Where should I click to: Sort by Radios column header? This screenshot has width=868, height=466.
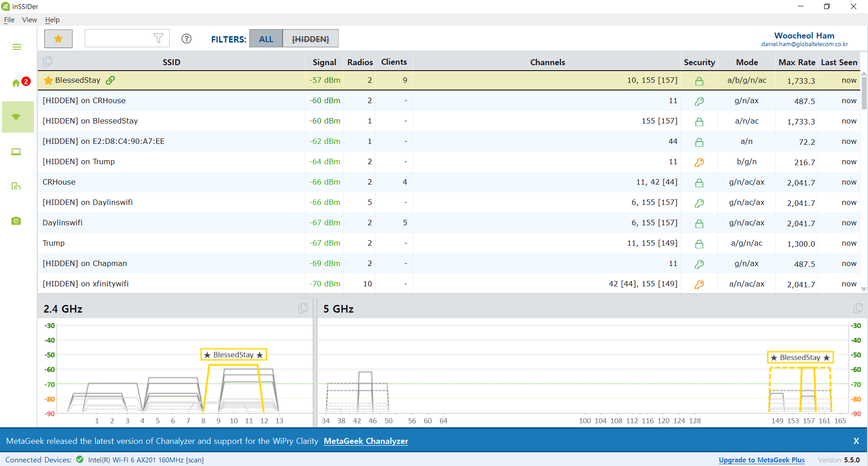click(x=360, y=62)
